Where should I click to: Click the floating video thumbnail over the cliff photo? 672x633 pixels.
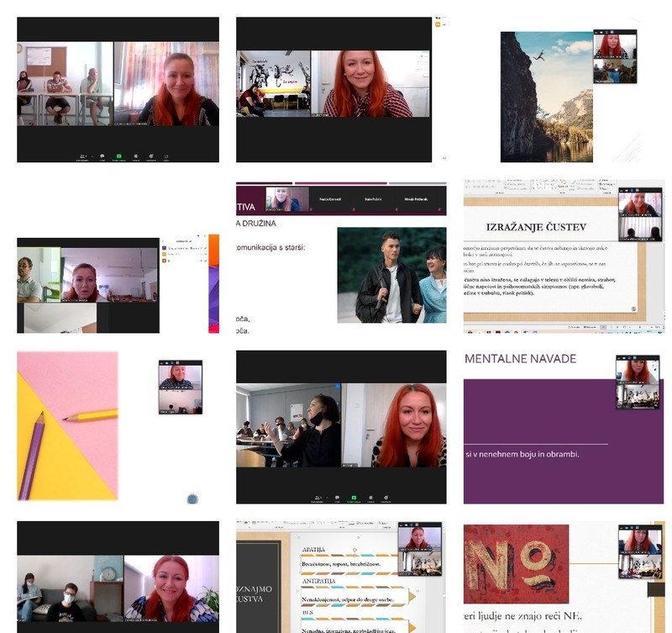615,56
